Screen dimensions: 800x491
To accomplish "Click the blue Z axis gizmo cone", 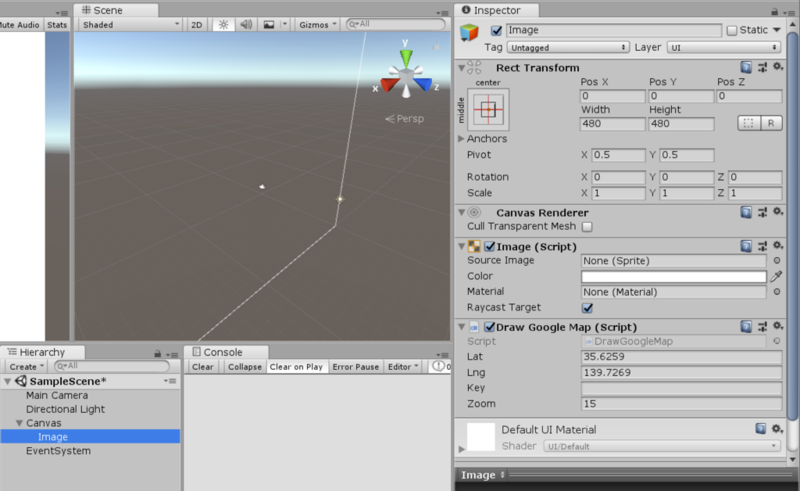I will click(x=422, y=84).
